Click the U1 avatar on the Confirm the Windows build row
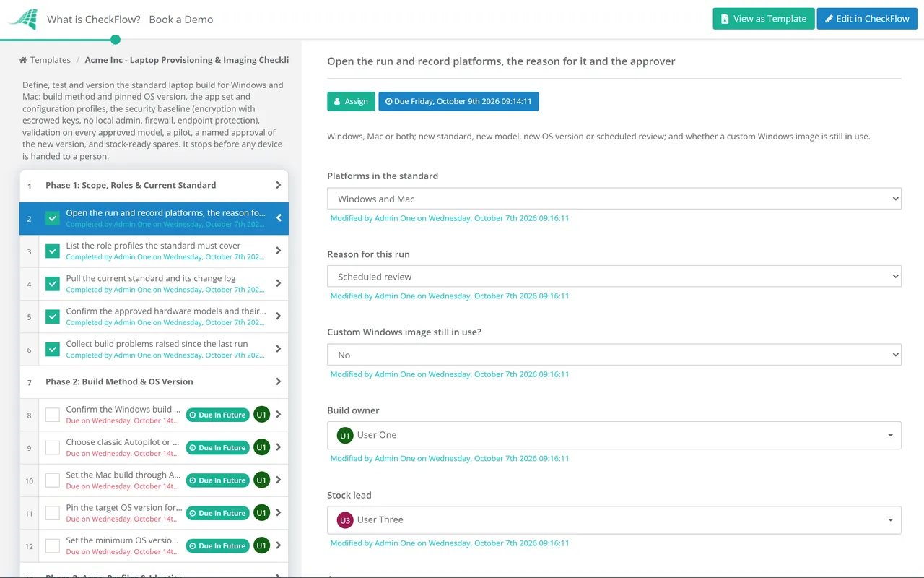 click(x=261, y=415)
